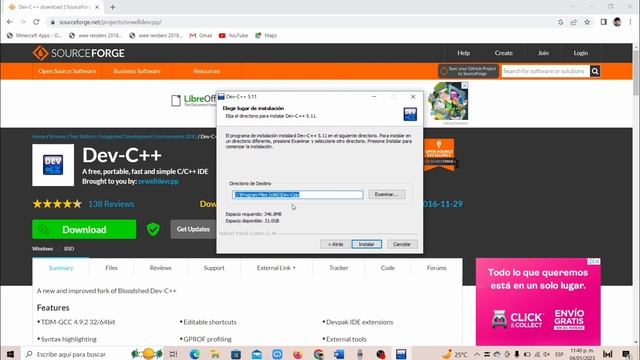The width and height of the screenshot is (640, 360).
Task: Click the Google translate icon in address bar
Action: tap(560, 22)
